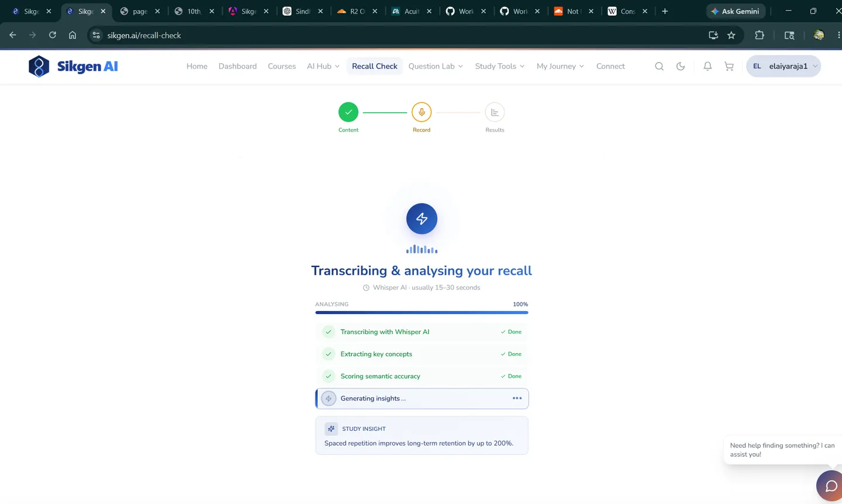The width and height of the screenshot is (842, 504).
Task: Click the 'Need help finding something' tooltip
Action: [782, 450]
